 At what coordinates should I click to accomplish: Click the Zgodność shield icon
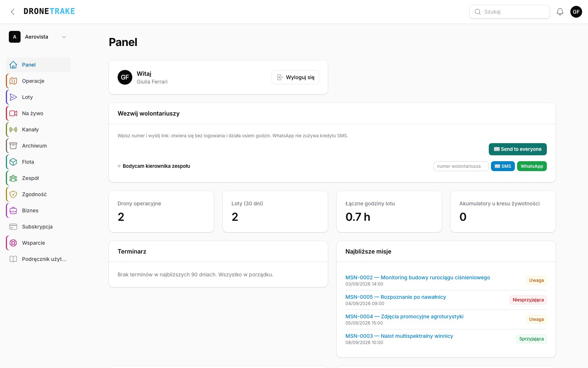point(13,194)
